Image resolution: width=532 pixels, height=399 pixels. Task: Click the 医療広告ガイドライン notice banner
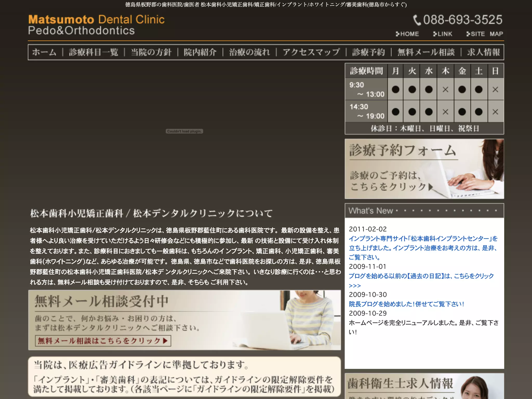184,377
